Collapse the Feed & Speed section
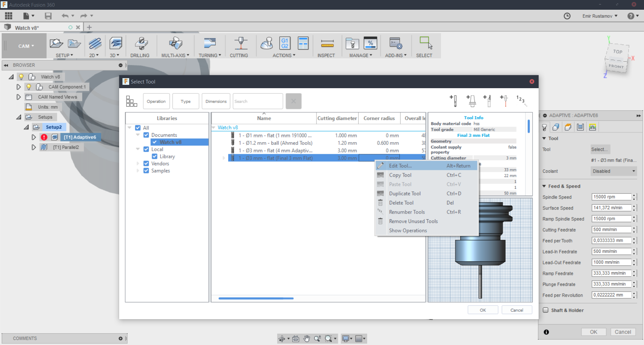Viewport: 644px width, 345px height. click(544, 186)
